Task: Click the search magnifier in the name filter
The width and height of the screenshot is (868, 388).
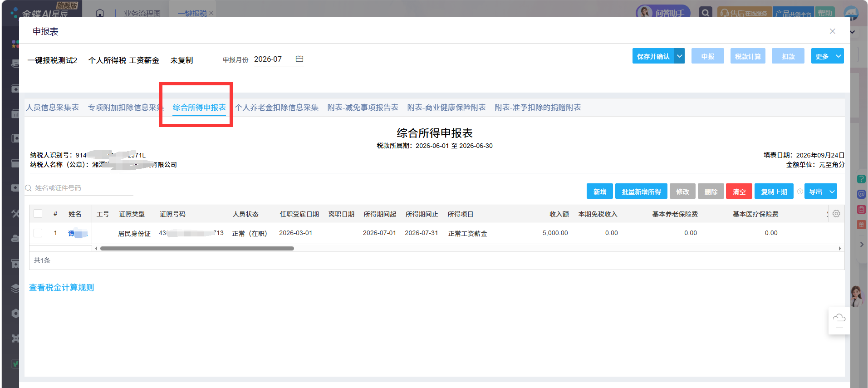Action: [x=28, y=188]
